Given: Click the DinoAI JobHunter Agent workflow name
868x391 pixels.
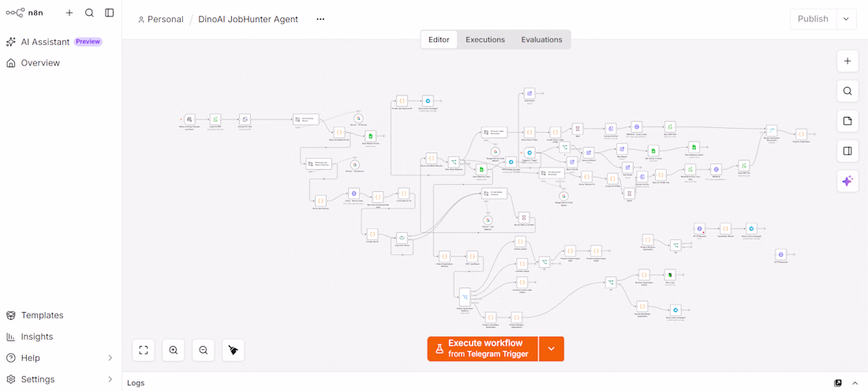Looking at the screenshot, I should (x=248, y=19).
